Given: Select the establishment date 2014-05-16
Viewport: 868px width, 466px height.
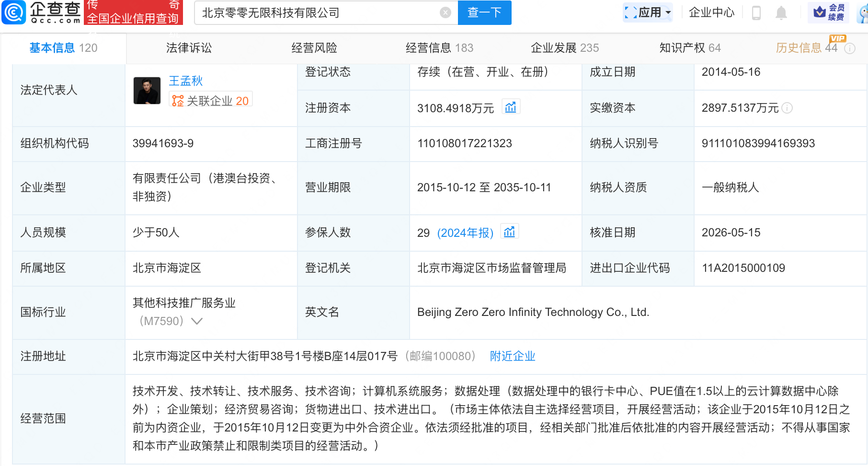Looking at the screenshot, I should point(731,72).
